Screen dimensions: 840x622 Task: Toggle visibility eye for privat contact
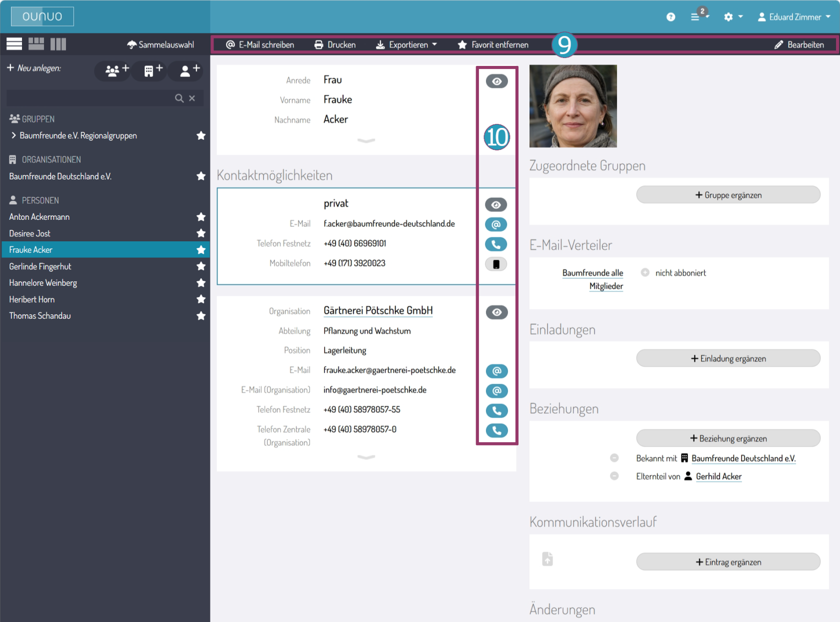495,205
